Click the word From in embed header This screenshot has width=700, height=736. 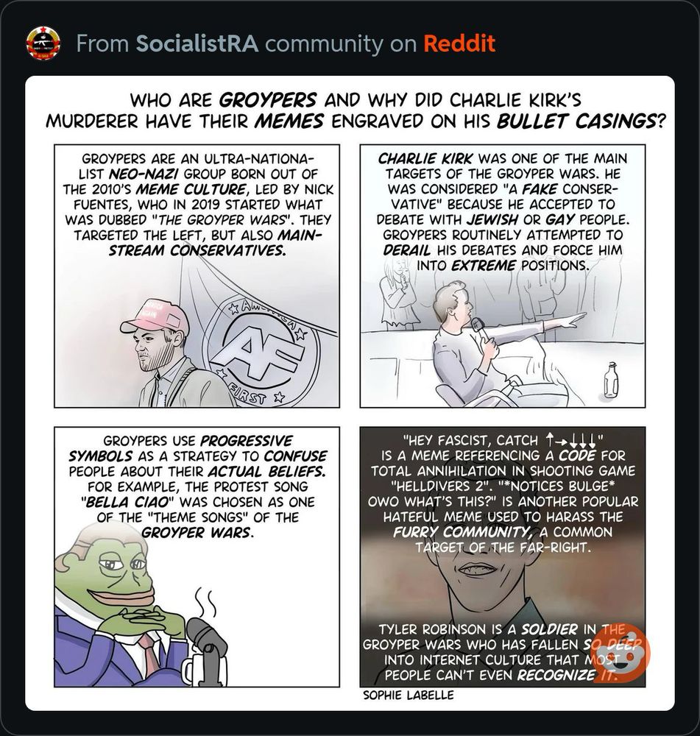(102, 43)
